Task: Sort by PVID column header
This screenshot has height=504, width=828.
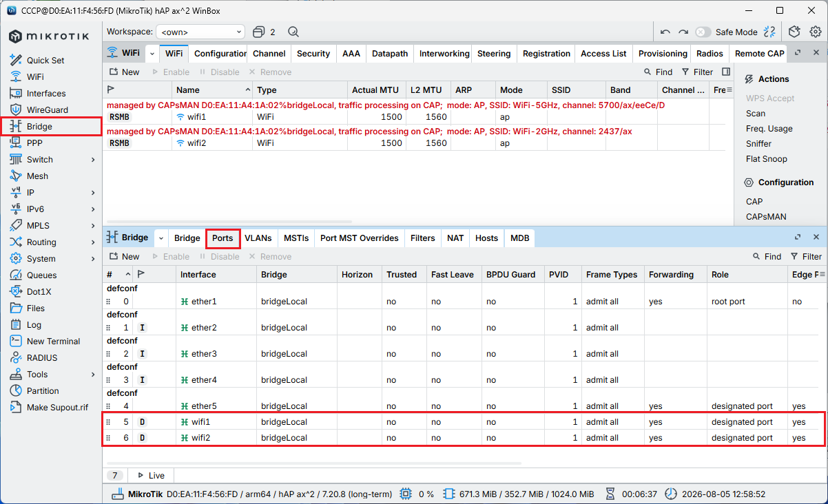Action: [563, 275]
